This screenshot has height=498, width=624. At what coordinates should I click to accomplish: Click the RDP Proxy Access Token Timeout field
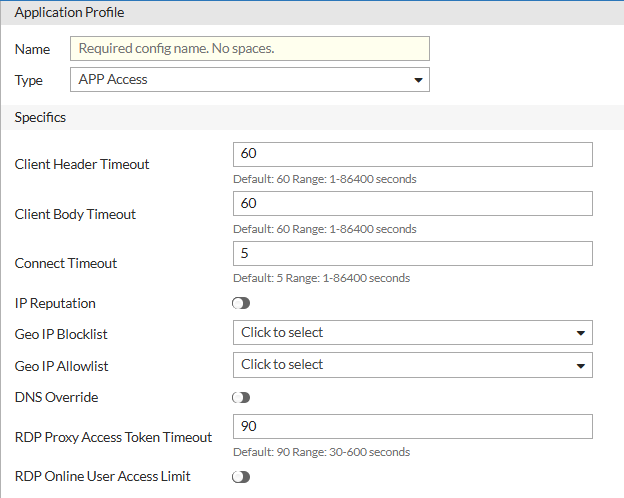click(412, 426)
